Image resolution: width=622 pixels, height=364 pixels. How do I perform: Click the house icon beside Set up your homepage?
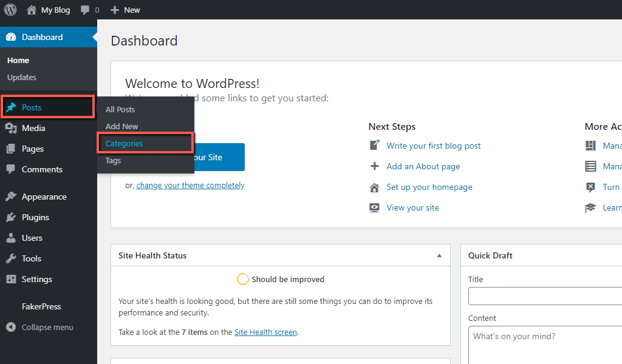click(x=374, y=187)
